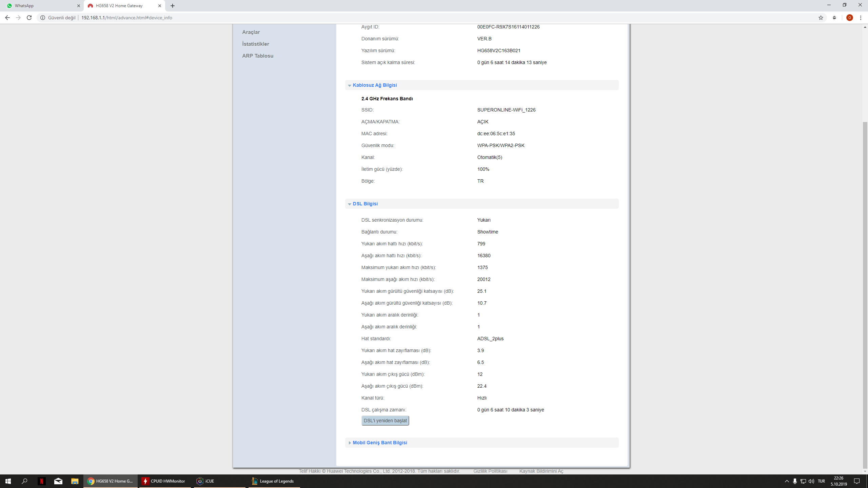Open a new tab with plus icon
The height and width of the screenshot is (488, 868).
[173, 6]
